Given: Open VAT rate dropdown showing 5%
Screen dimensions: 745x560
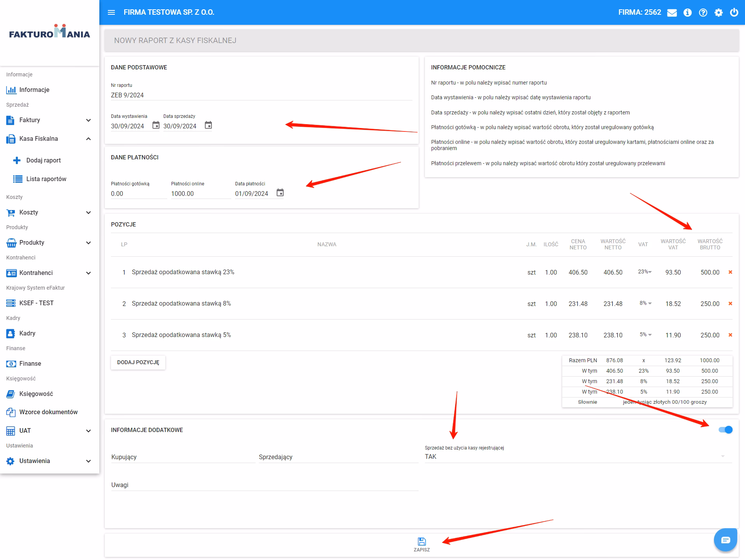Looking at the screenshot, I should pyautogui.click(x=645, y=335).
